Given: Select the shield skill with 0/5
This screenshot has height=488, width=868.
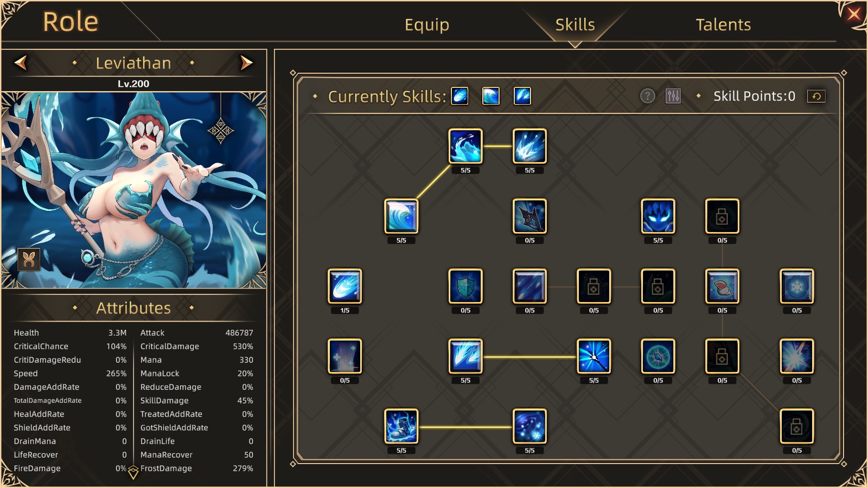Looking at the screenshot, I should (465, 286).
